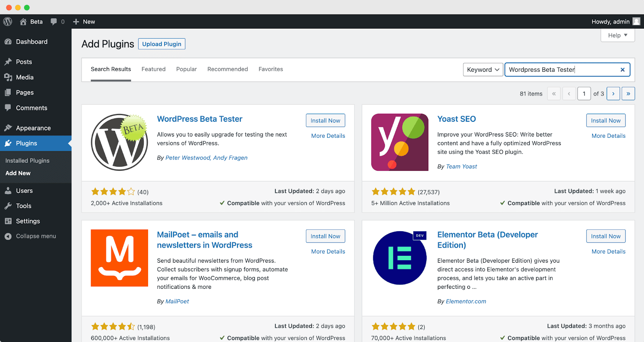Image resolution: width=644 pixels, height=342 pixels.
Task: Install Elementor Beta Developer Edition
Action: point(606,236)
